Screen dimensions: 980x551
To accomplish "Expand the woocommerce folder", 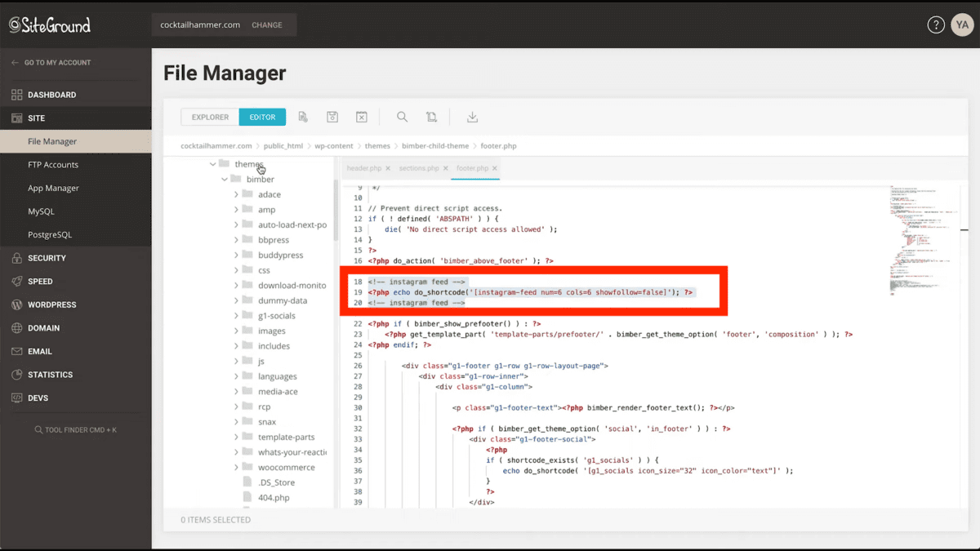I will click(236, 468).
